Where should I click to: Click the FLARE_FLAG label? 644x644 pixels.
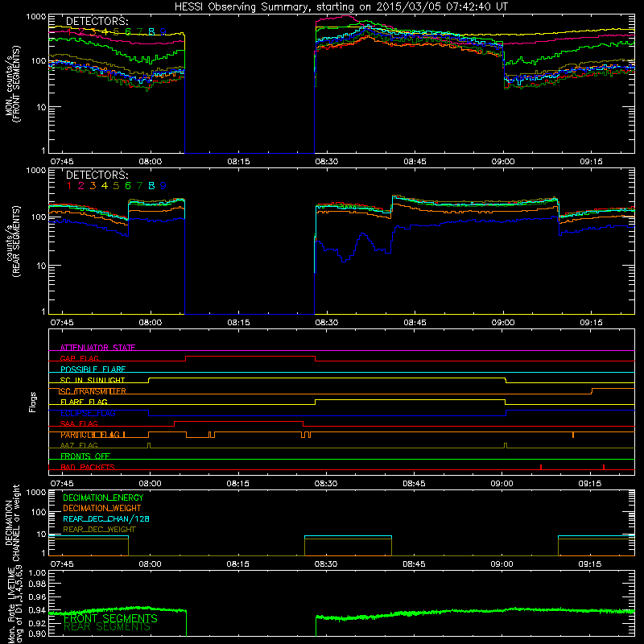(84, 402)
